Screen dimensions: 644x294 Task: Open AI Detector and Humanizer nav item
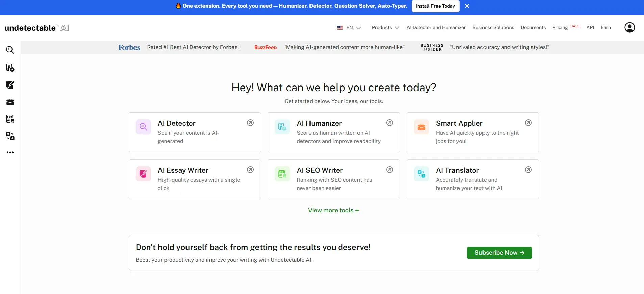pyautogui.click(x=436, y=28)
